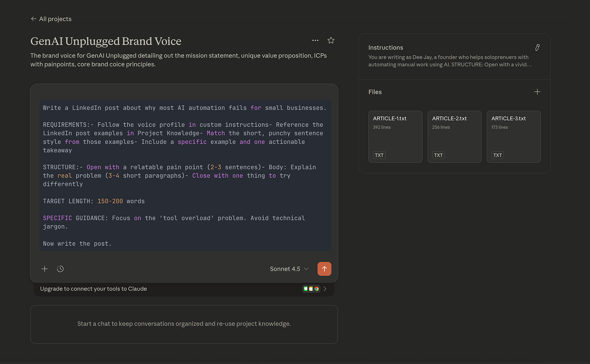
Task: Click the Upgrade to connect your tools link
Action: 94,289
